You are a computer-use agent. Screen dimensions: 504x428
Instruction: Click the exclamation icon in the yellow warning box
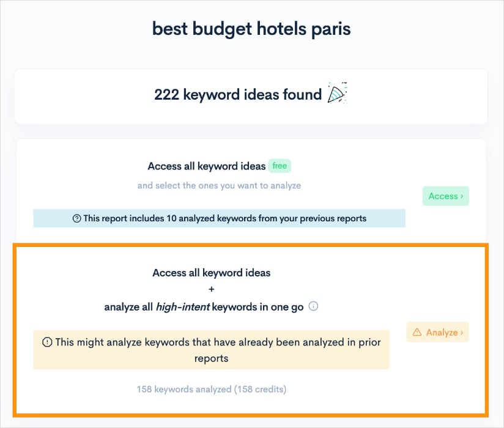coord(46,342)
